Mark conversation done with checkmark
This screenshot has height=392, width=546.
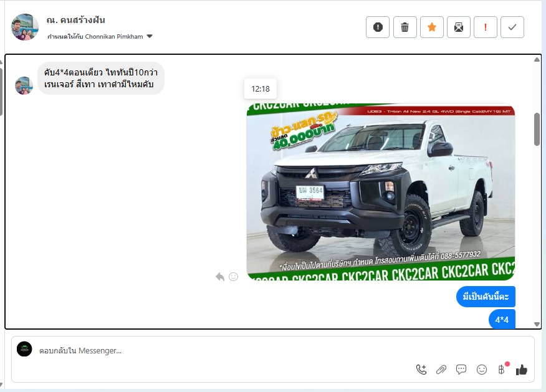512,27
